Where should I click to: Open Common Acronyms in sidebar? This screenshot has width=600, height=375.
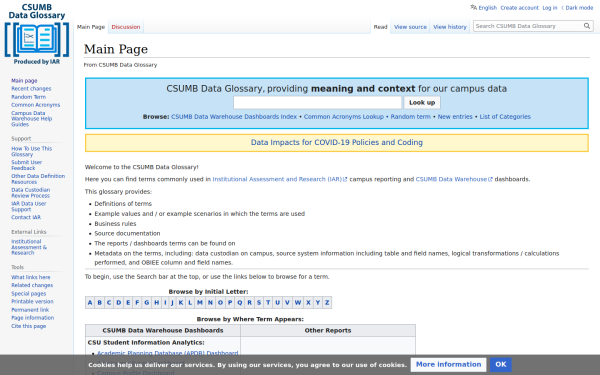(36, 105)
